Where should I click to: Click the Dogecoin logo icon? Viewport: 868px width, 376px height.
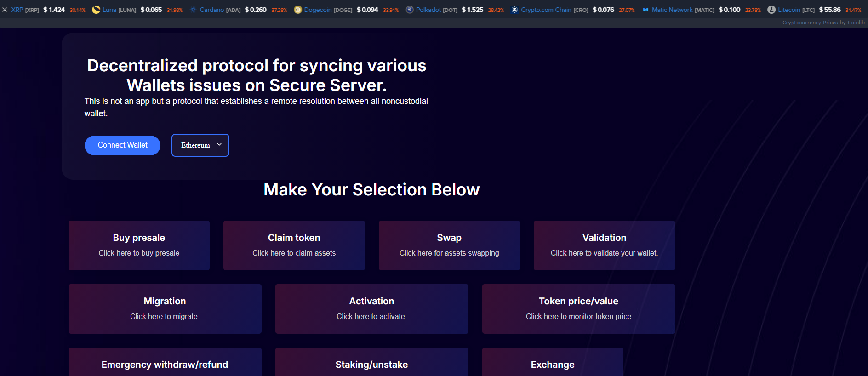click(298, 10)
